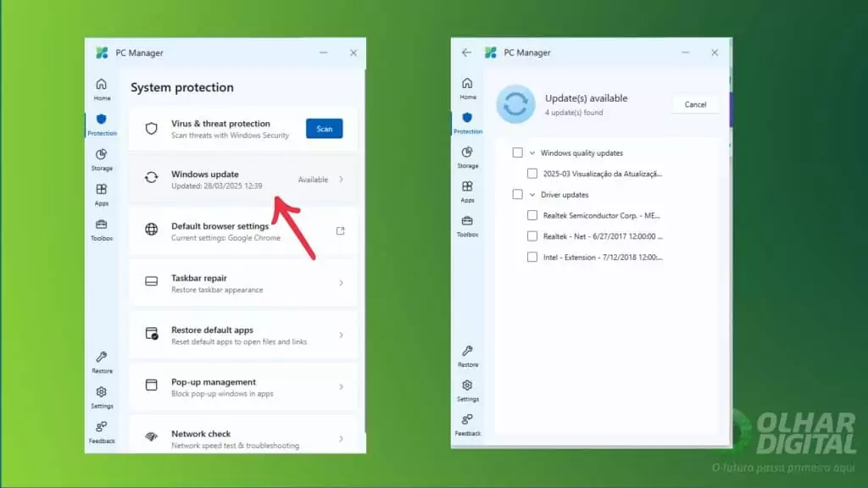Open Restore in left window sidebar
The image size is (868, 488).
point(102,363)
